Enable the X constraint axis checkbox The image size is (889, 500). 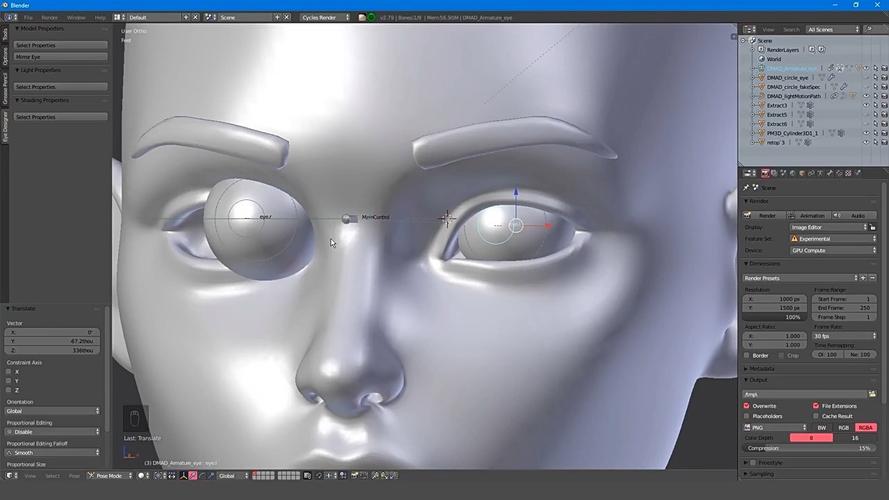coord(9,372)
